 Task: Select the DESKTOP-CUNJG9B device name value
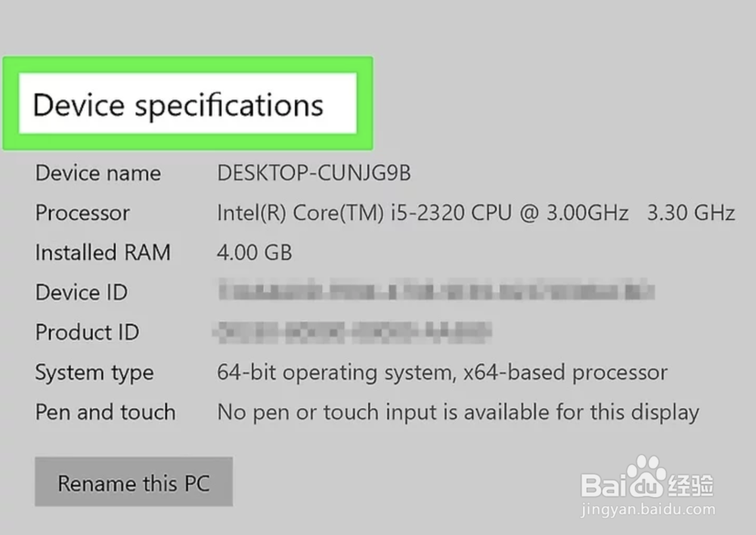tap(314, 172)
